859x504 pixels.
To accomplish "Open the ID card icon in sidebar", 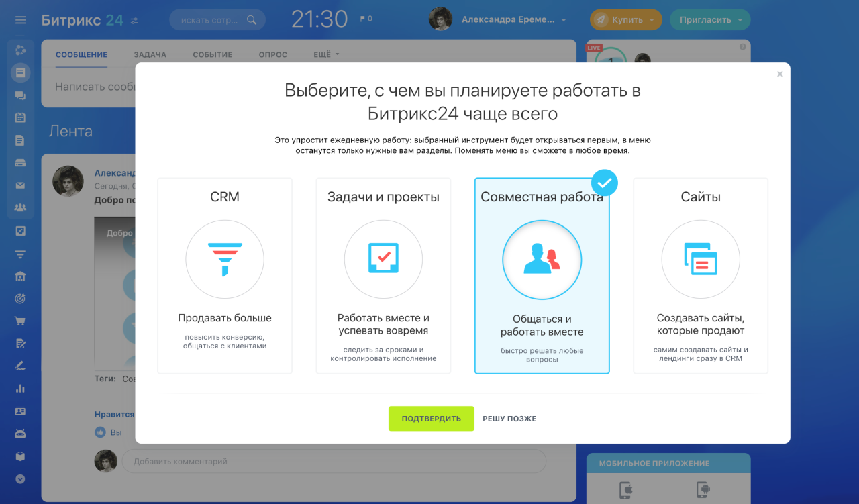I will point(20,411).
